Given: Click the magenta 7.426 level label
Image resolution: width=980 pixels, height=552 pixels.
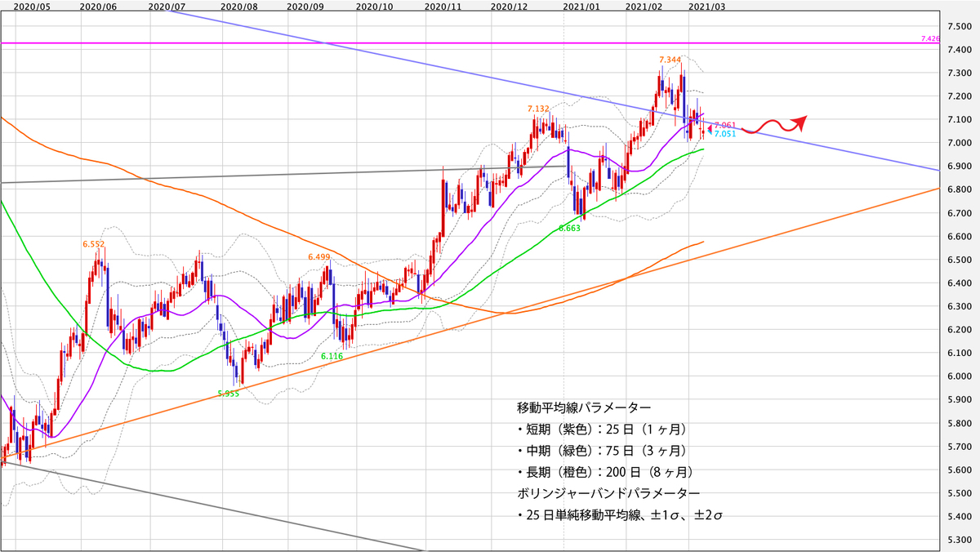Looking at the screenshot, I should click(929, 38).
